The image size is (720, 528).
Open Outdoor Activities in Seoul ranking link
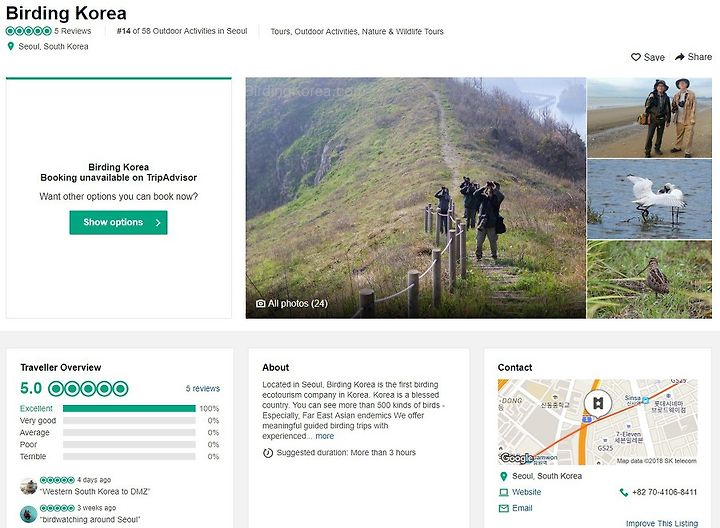182,31
